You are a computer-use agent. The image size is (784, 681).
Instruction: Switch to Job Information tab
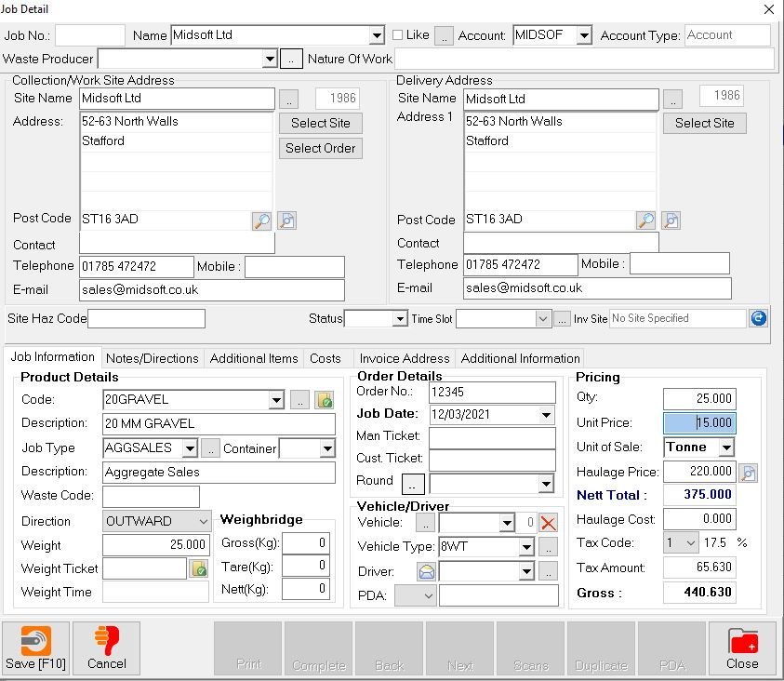[x=52, y=357]
